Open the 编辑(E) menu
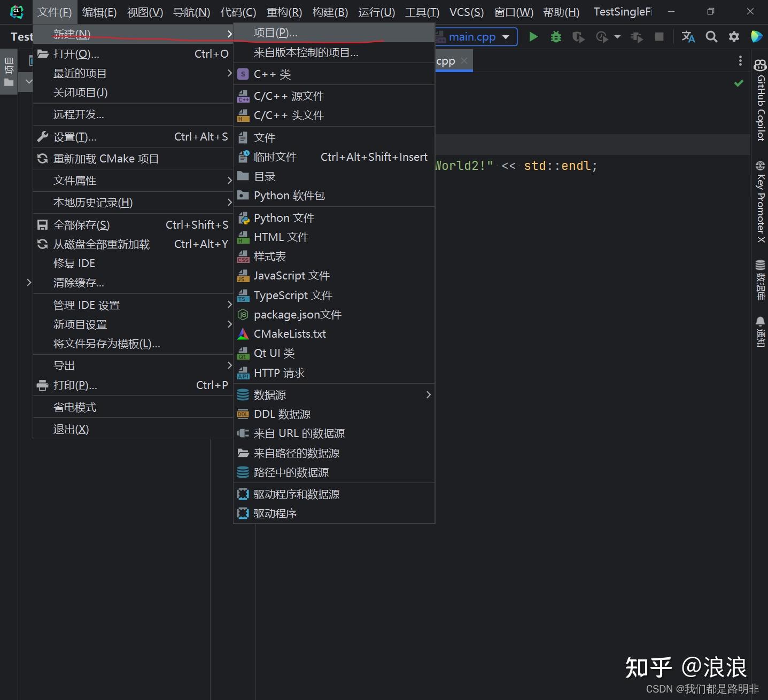The height and width of the screenshot is (700, 768). 99,12
